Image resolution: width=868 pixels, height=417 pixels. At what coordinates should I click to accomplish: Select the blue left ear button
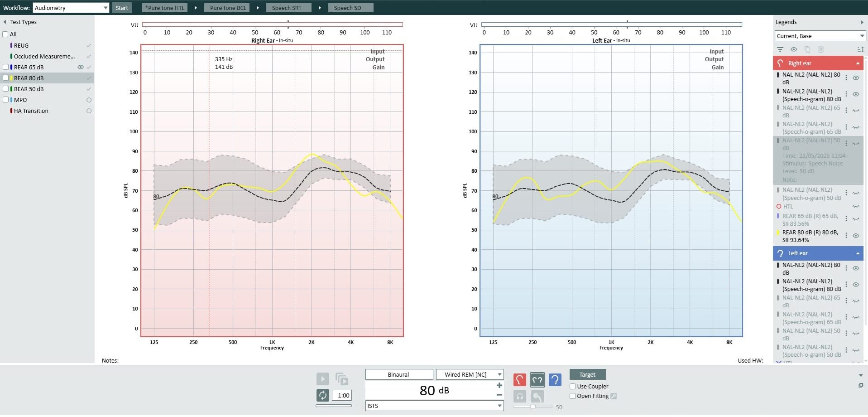tap(555, 380)
